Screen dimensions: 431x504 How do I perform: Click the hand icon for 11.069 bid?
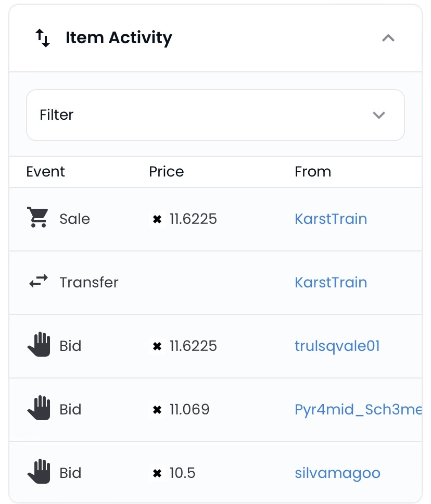pyautogui.click(x=39, y=408)
